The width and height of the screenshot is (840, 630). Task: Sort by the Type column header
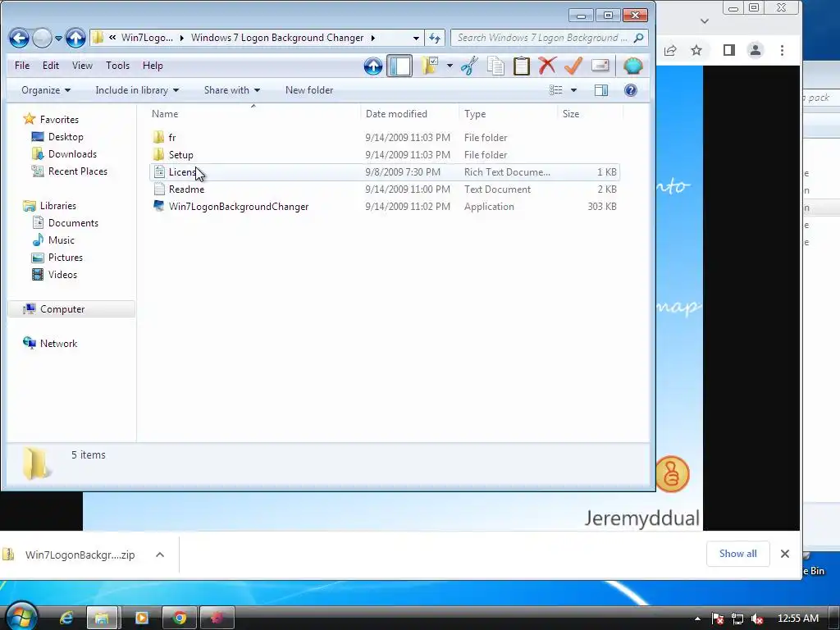(x=508, y=113)
